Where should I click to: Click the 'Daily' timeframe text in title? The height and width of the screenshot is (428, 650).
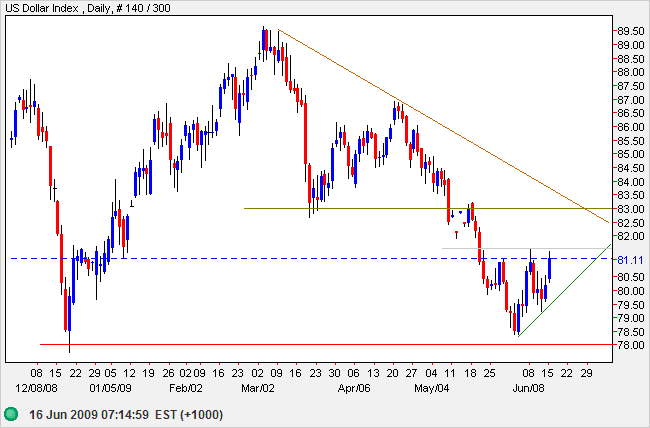(x=97, y=8)
